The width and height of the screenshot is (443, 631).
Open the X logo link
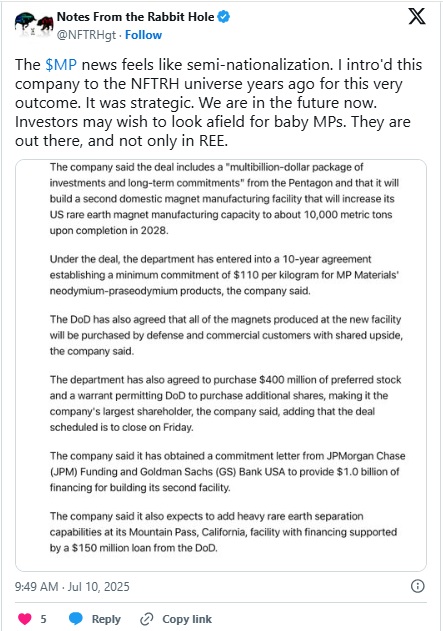click(x=417, y=16)
